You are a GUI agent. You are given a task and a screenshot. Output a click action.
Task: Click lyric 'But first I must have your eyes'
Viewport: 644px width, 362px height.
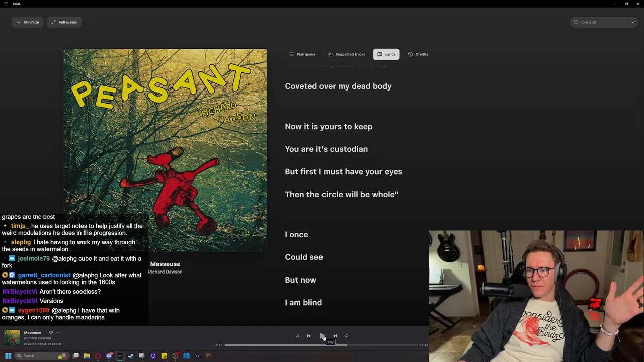point(344,172)
